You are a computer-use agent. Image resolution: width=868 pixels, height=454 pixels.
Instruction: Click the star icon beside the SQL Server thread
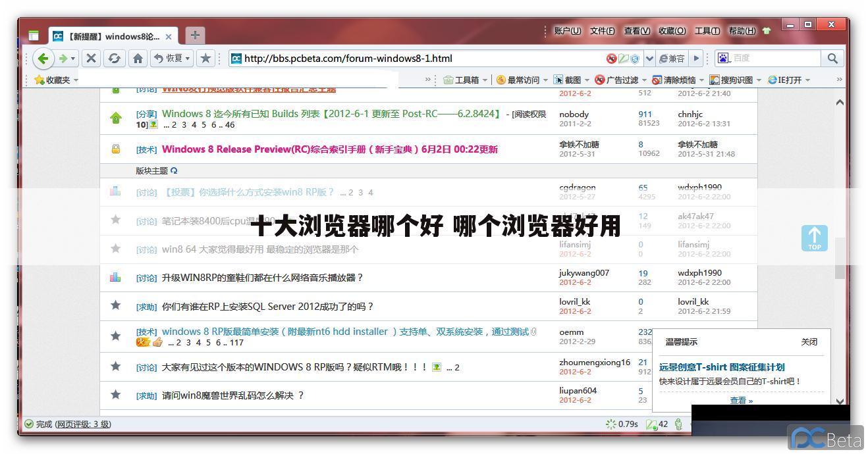pos(116,305)
